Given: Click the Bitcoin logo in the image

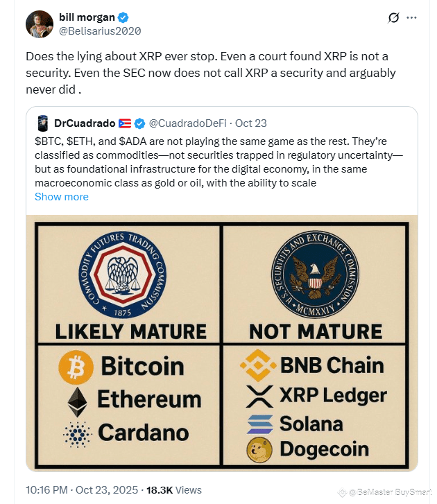Looking at the screenshot, I should (x=76, y=367).
